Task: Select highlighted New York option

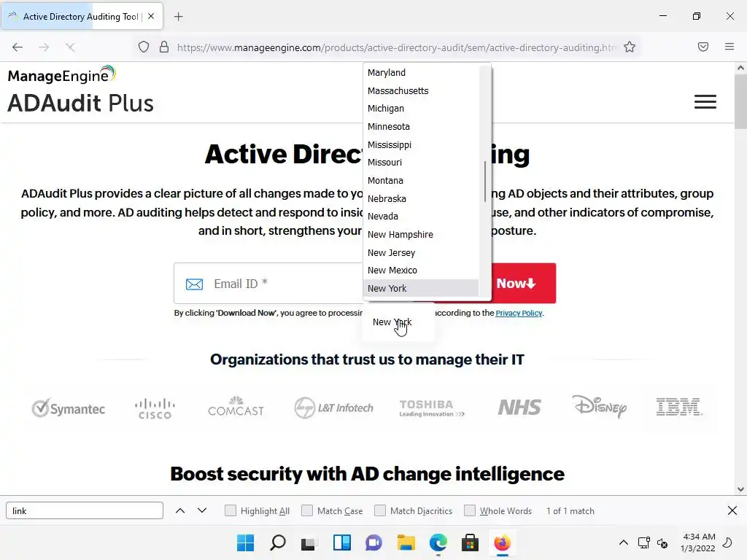Action: [421, 289]
